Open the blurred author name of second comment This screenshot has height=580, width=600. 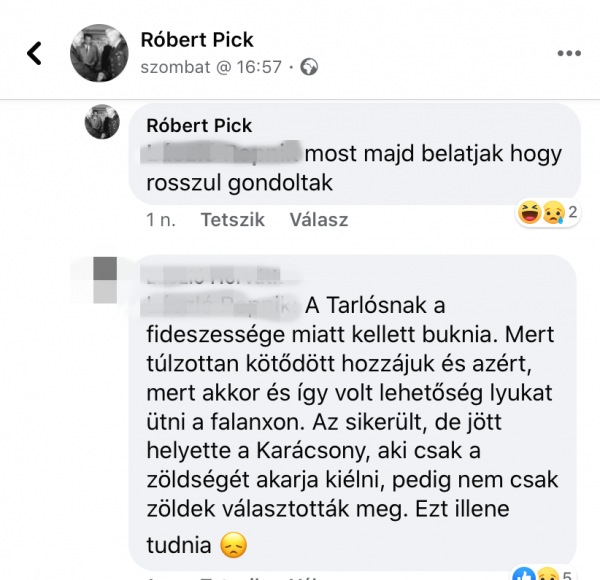(214, 275)
